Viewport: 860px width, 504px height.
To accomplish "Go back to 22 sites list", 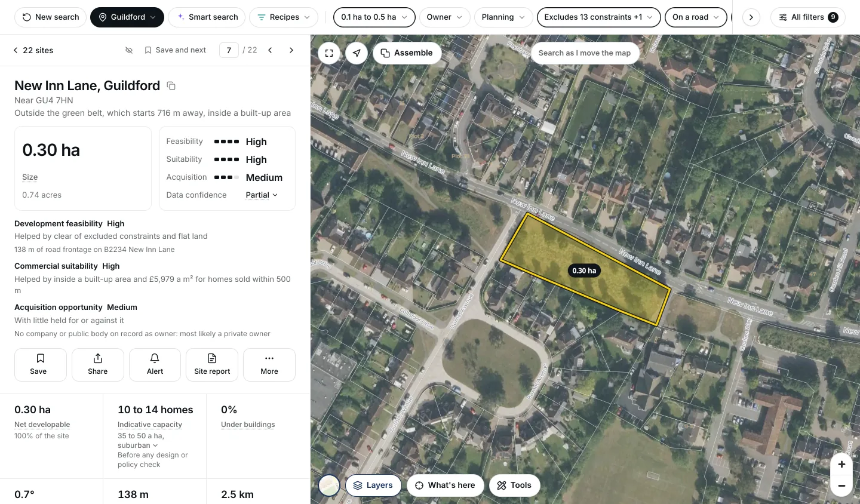I will pos(33,50).
